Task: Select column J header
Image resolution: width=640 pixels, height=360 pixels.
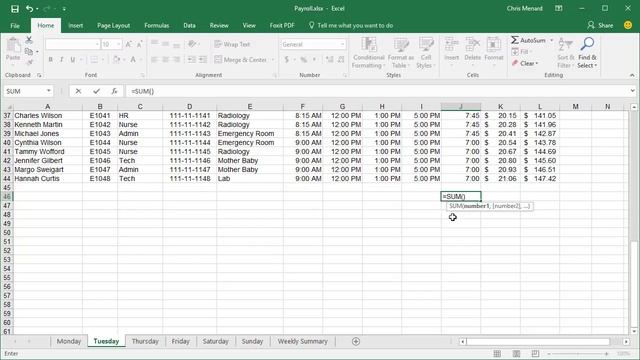Action: tap(461, 107)
